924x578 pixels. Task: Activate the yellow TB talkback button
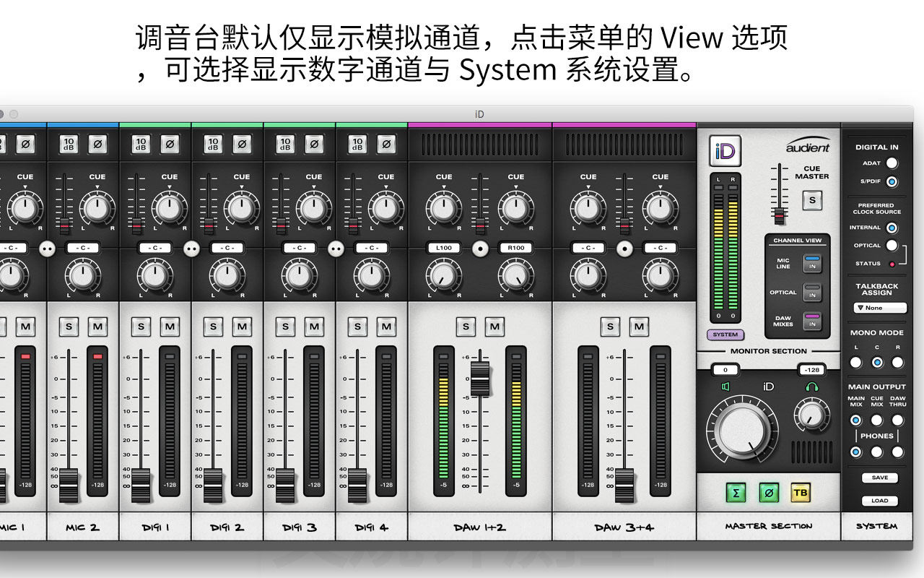point(801,493)
